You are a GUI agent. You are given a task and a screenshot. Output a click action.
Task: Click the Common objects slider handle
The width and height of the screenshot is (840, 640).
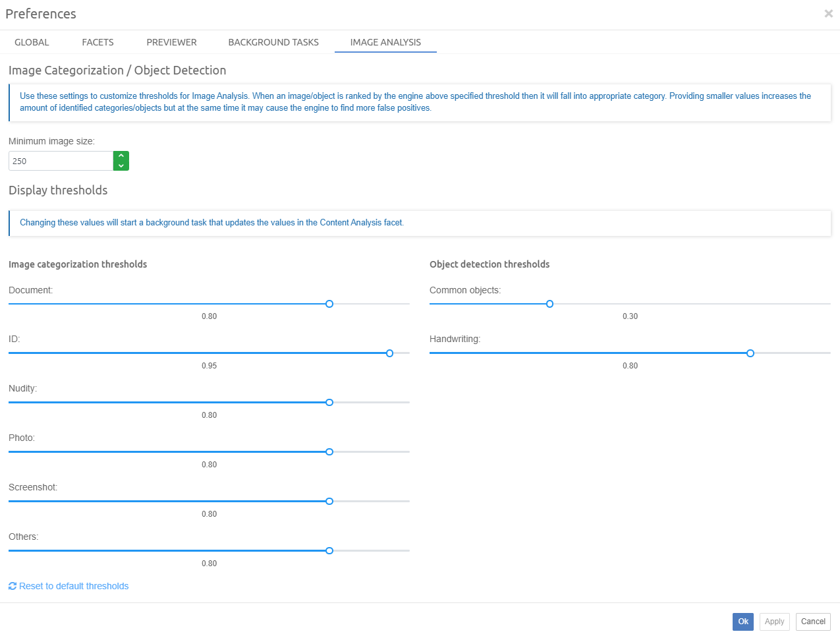tap(549, 304)
